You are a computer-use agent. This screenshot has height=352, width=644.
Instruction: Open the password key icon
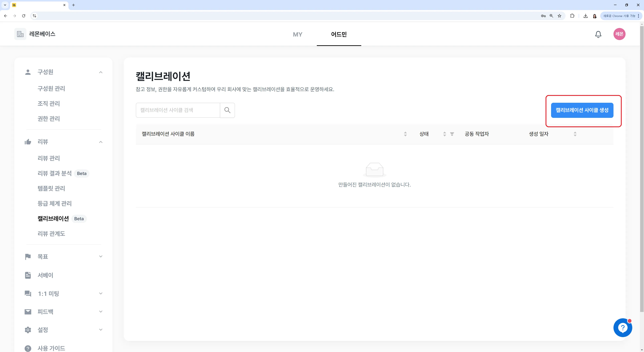click(543, 16)
